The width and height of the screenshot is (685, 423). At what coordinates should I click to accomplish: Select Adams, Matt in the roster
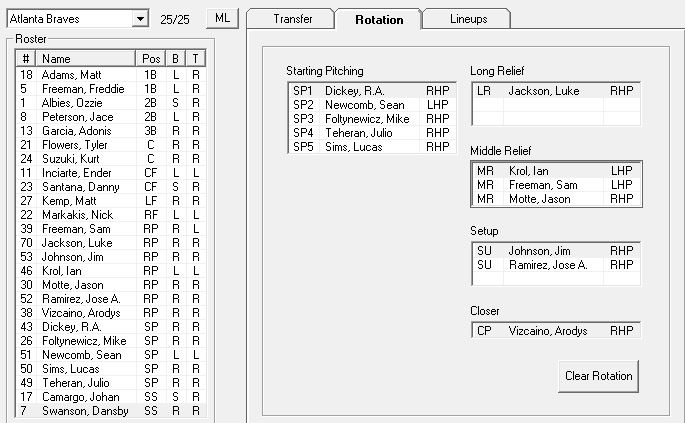point(111,75)
